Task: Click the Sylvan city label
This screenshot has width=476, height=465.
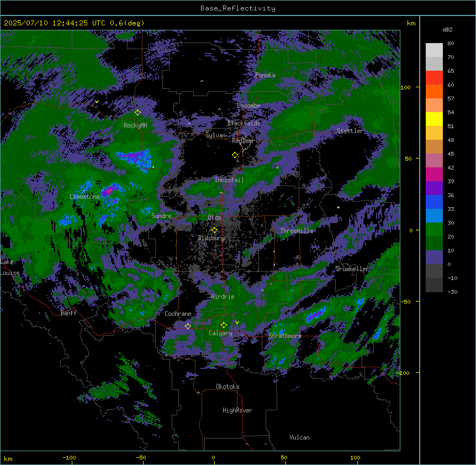Action: tap(215, 135)
